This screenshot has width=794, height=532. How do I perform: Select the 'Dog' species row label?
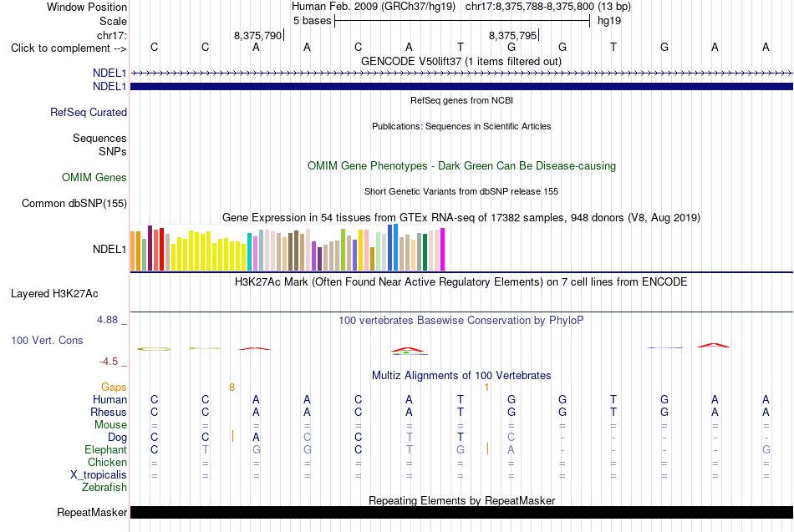(x=118, y=438)
